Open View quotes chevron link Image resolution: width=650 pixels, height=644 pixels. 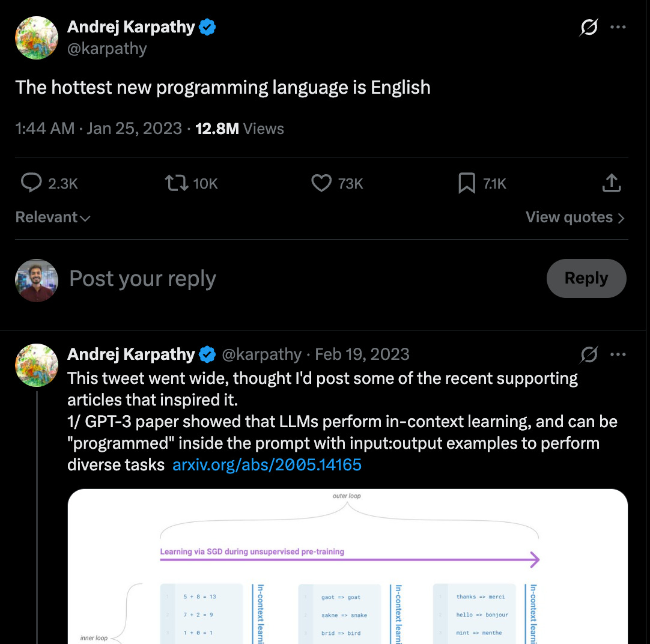pyautogui.click(x=575, y=217)
